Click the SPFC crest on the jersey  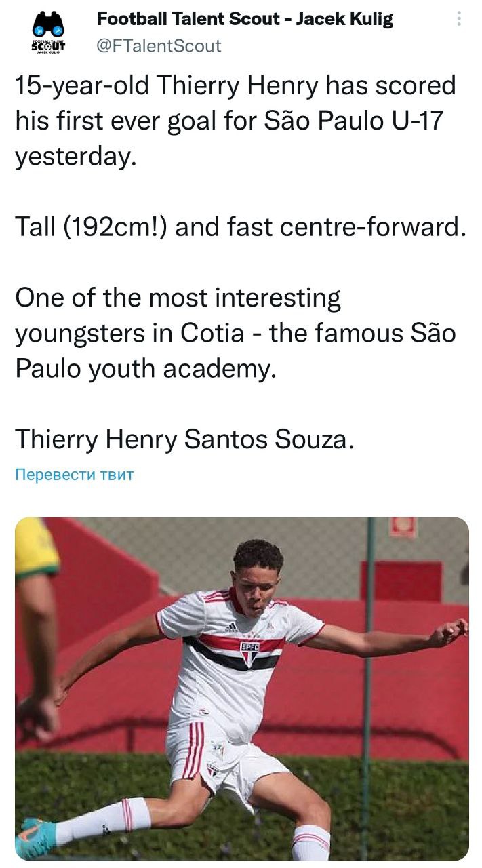click(249, 652)
